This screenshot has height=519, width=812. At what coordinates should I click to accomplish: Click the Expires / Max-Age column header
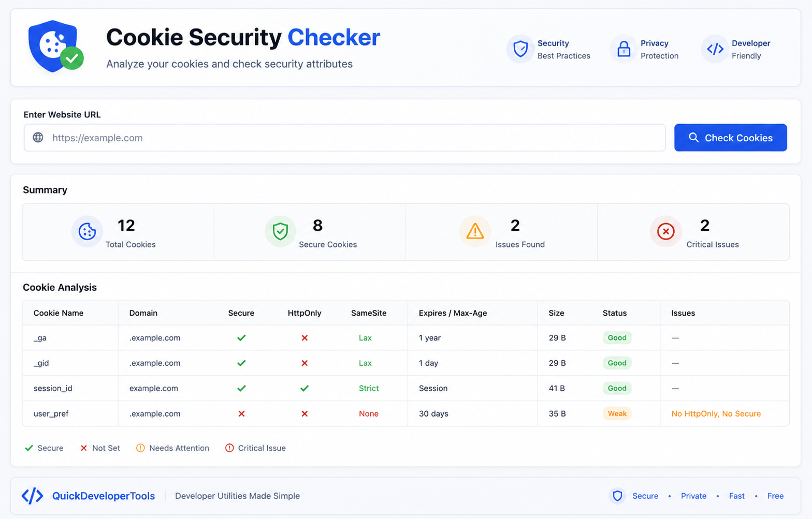tap(453, 313)
